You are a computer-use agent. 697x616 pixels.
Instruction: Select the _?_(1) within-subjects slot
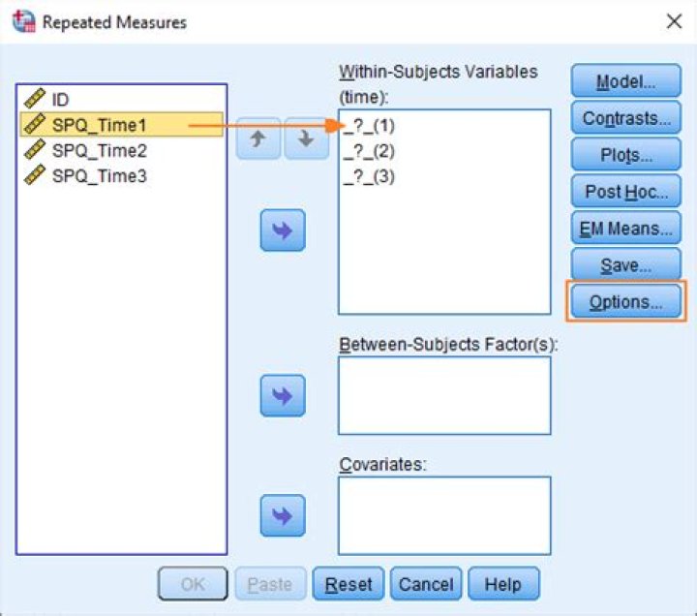coord(370,126)
